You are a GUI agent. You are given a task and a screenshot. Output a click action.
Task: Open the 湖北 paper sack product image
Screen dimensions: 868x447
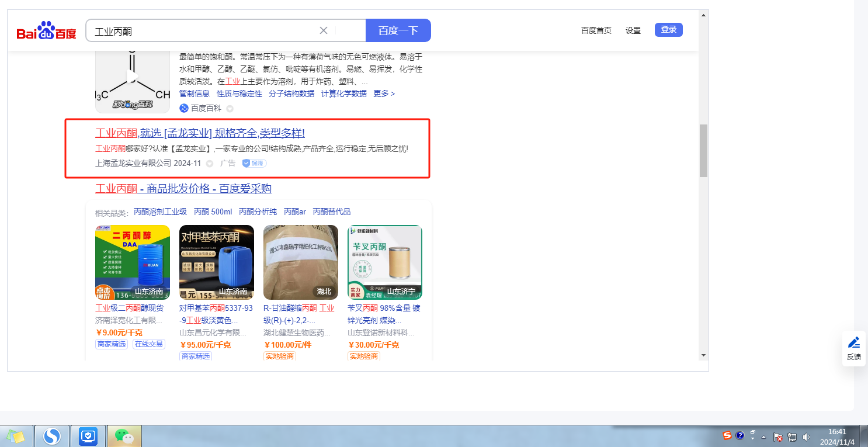pyautogui.click(x=301, y=262)
